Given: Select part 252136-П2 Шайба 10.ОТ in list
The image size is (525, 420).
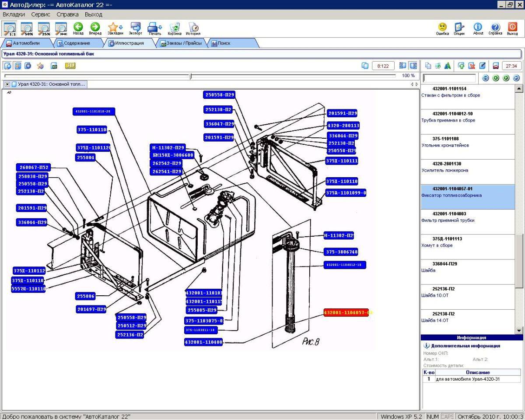Looking at the screenshot, I should pos(468,297).
